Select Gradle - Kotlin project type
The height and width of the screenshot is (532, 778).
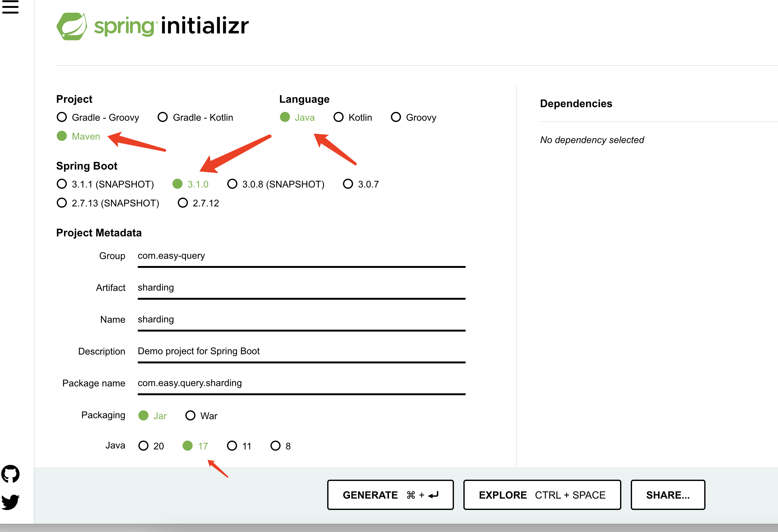click(x=163, y=117)
